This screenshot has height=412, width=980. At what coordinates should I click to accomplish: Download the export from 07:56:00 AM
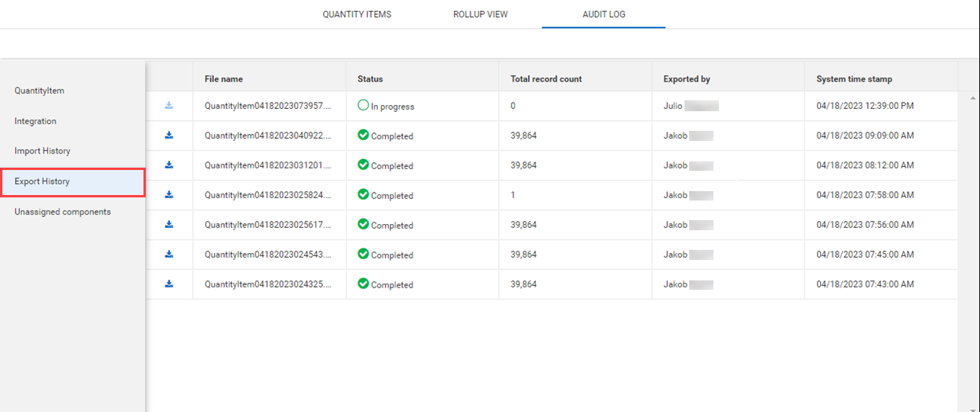[x=169, y=225]
